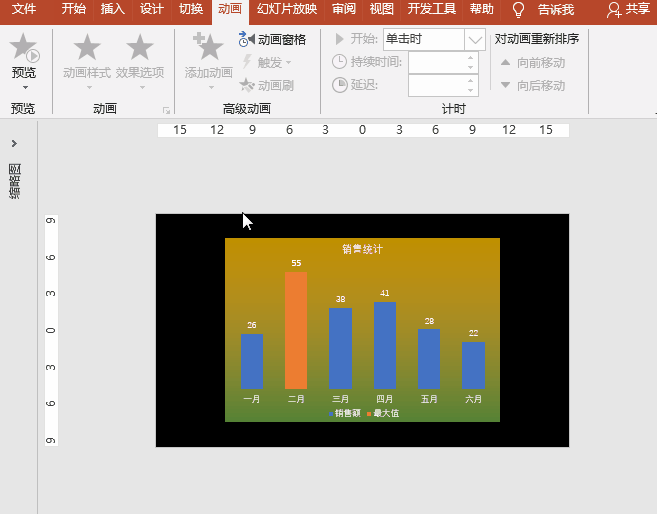
Task: Click the 添加动画 star icon
Action: tap(208, 46)
